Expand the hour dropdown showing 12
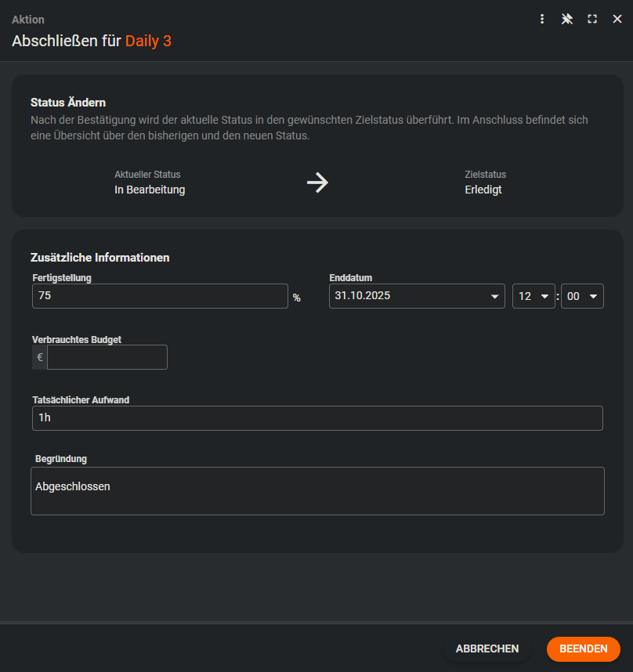Screen dimensions: 633x672 tap(544, 297)
